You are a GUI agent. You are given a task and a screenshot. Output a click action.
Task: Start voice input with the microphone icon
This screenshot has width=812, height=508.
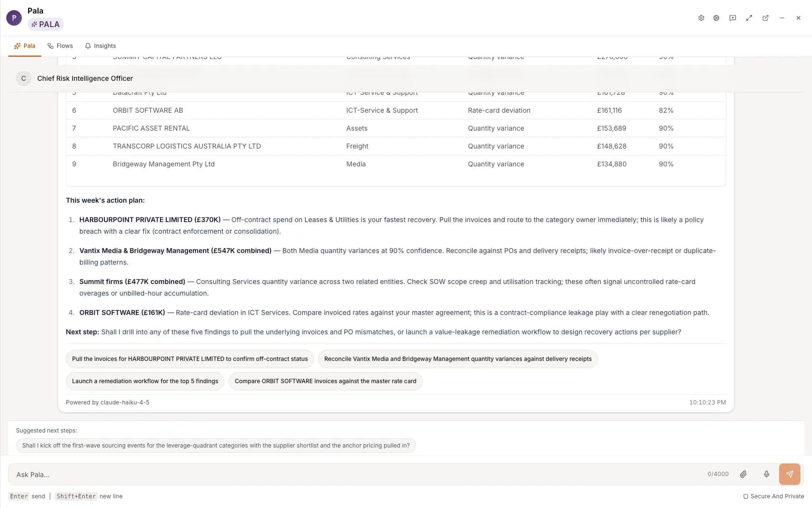[767, 474]
